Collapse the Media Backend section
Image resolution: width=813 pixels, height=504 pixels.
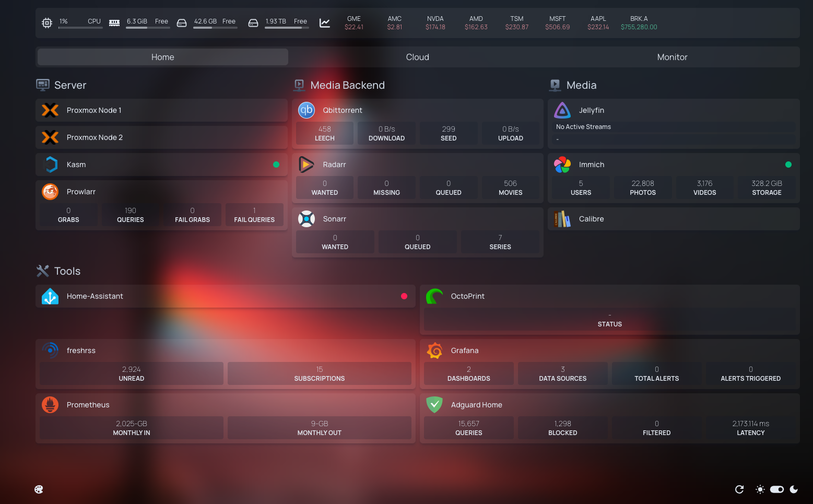pyautogui.click(x=347, y=85)
